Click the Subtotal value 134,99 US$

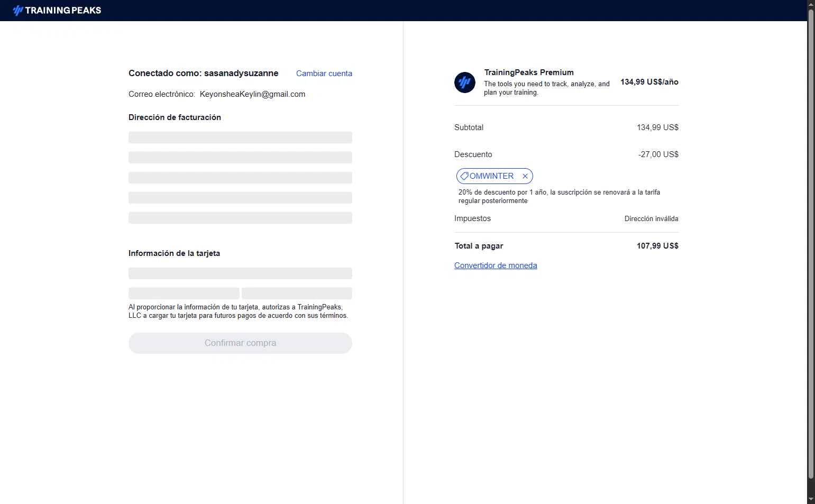pyautogui.click(x=657, y=127)
